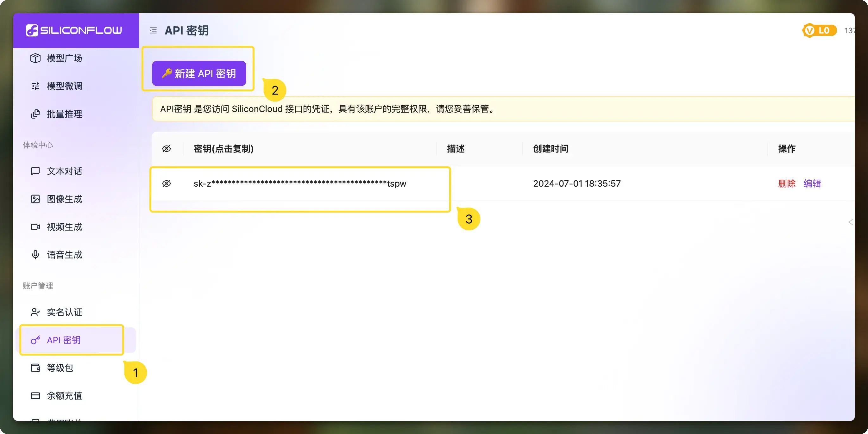
Task: Open 模型微调 sliders icon in sidebar
Action: 35,86
